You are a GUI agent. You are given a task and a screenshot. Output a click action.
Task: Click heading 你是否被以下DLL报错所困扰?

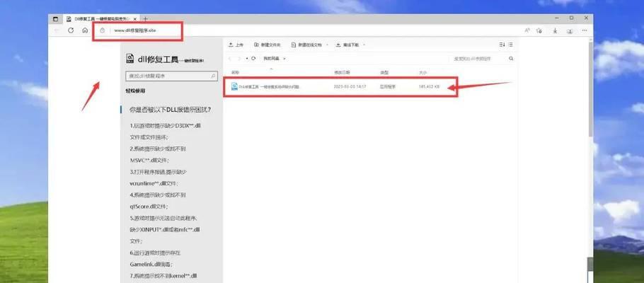[171, 110]
